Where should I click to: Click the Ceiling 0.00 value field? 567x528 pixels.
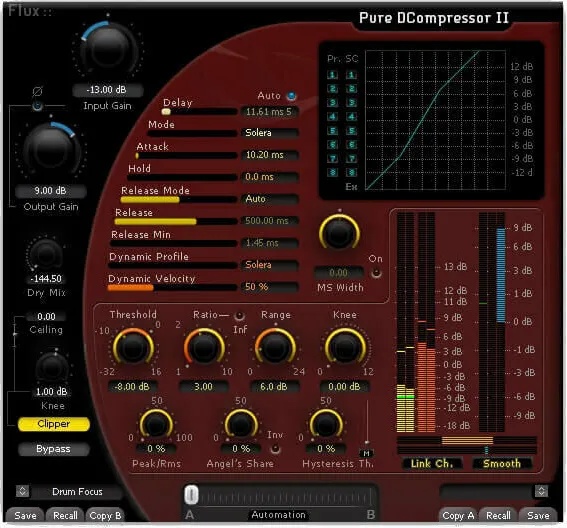point(46,317)
